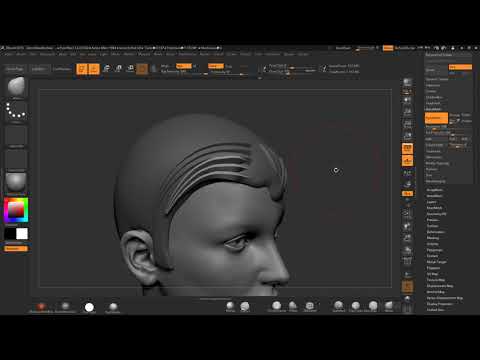The height and width of the screenshot is (360, 480).
Task: Expand the Layers subpalette
Action: [x=431, y=202]
